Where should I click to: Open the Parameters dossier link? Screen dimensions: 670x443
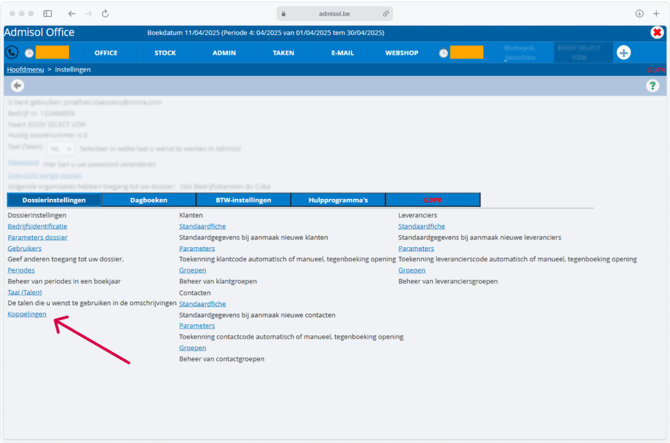tap(38, 238)
